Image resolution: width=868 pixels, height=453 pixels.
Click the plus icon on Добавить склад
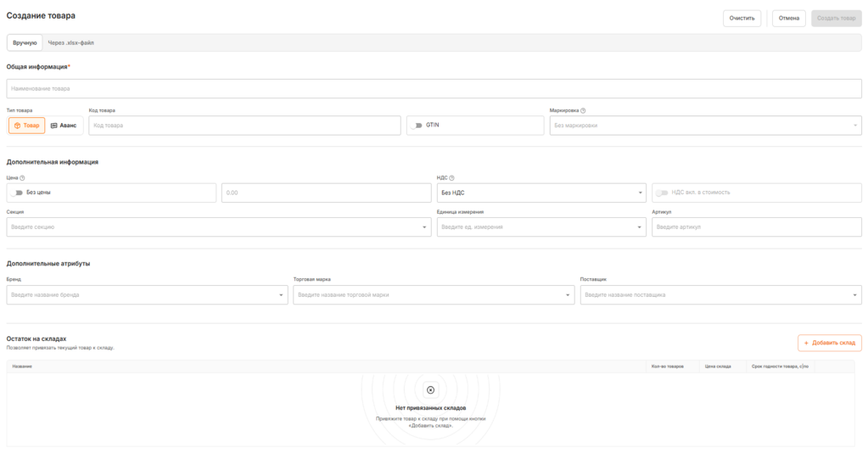tap(806, 343)
